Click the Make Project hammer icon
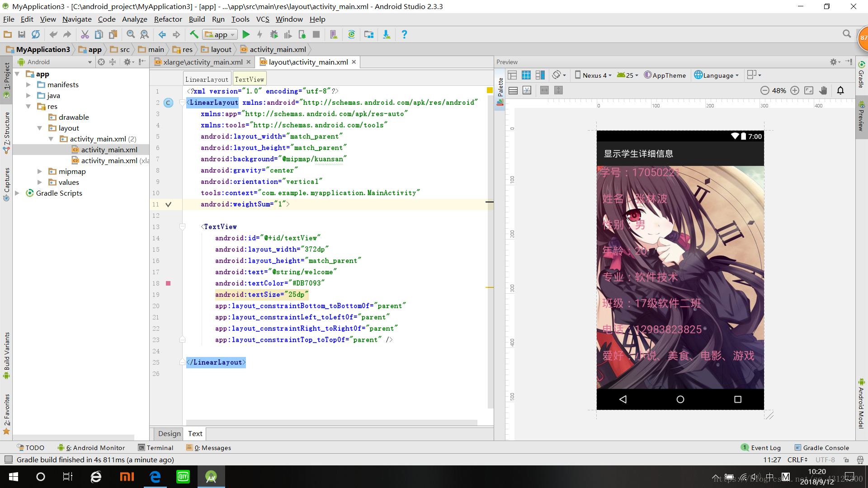This screenshot has width=868, height=488. point(194,34)
